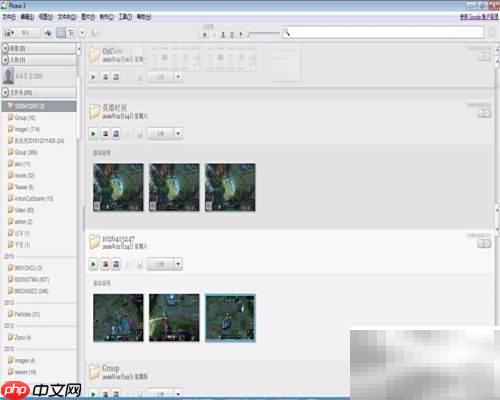Click add description text under 1026413247
This screenshot has height=400, width=500.
point(102,283)
